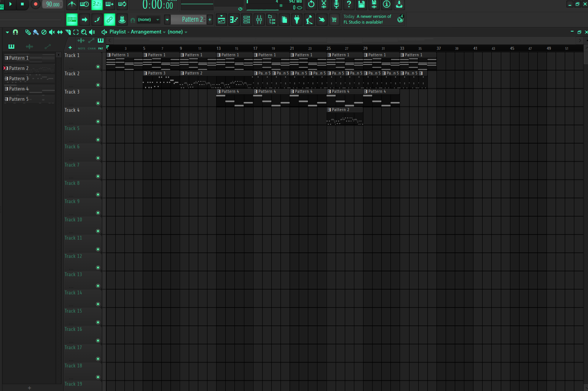Toggle the metronome icon

point(72,4)
